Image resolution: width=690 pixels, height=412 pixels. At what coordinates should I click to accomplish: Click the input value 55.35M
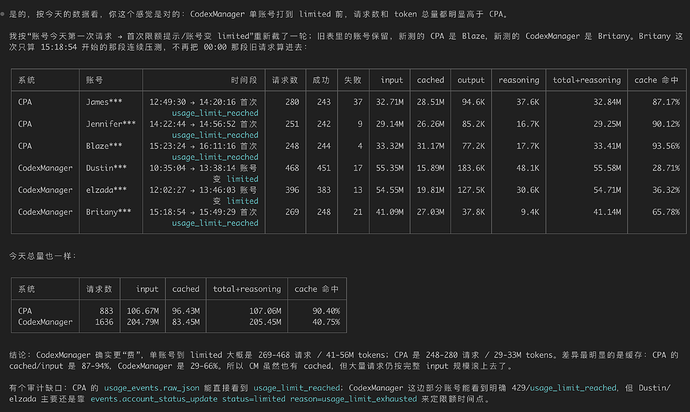pyautogui.click(x=390, y=168)
